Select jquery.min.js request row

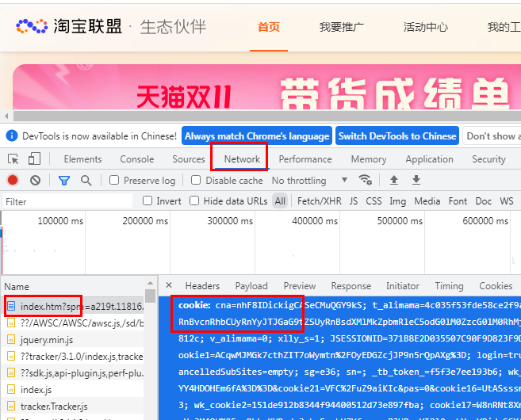(73, 340)
